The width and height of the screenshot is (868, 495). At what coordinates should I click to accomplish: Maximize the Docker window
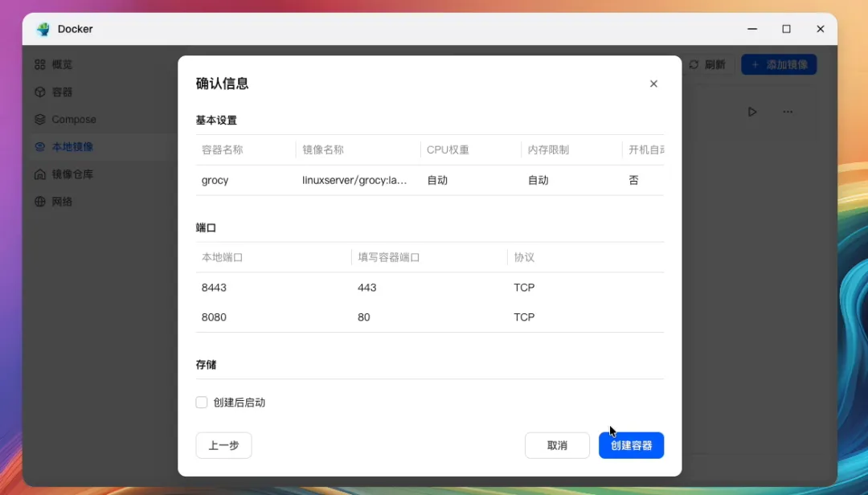pos(786,29)
